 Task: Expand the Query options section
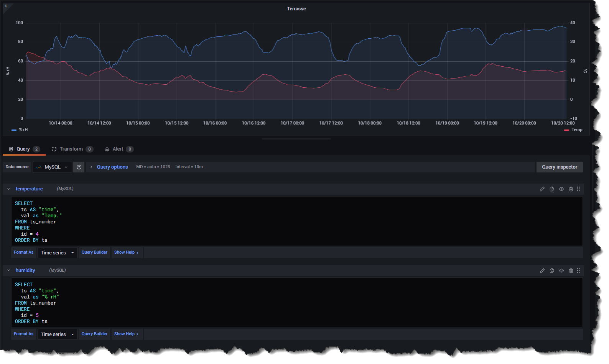(x=91, y=167)
